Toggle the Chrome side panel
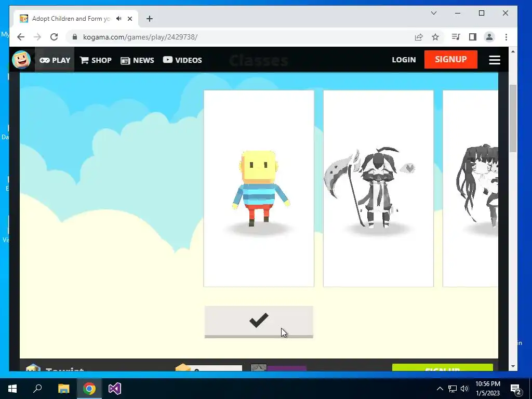The image size is (532, 399). click(473, 37)
